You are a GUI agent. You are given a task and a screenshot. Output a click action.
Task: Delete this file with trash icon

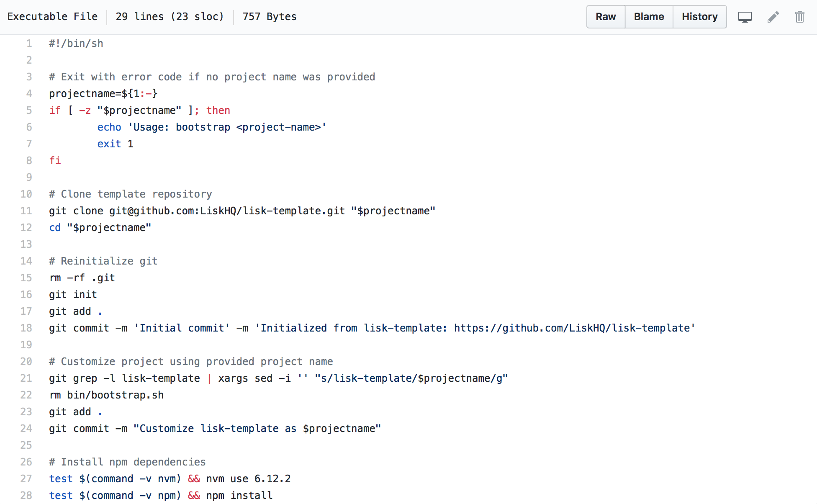[800, 17]
